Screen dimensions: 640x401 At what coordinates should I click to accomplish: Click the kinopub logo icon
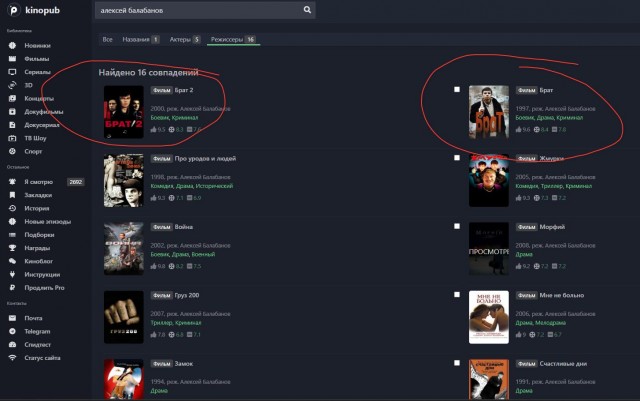click(13, 10)
